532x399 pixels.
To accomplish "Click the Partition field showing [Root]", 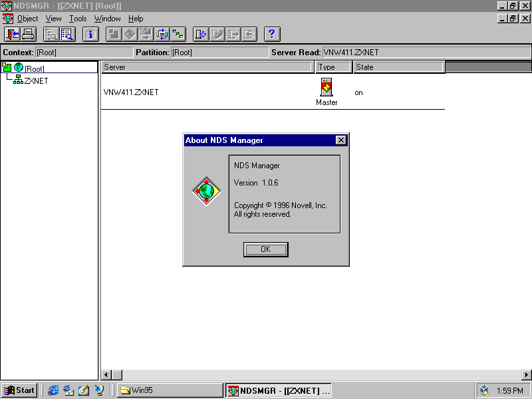I will (x=220, y=53).
